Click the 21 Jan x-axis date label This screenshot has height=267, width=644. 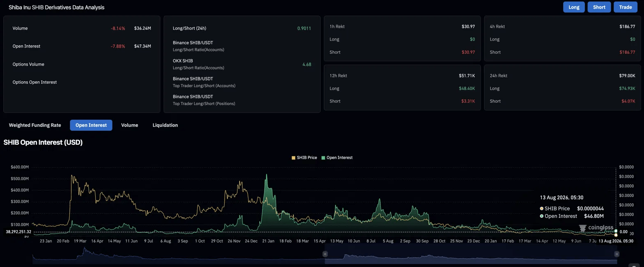268,241
